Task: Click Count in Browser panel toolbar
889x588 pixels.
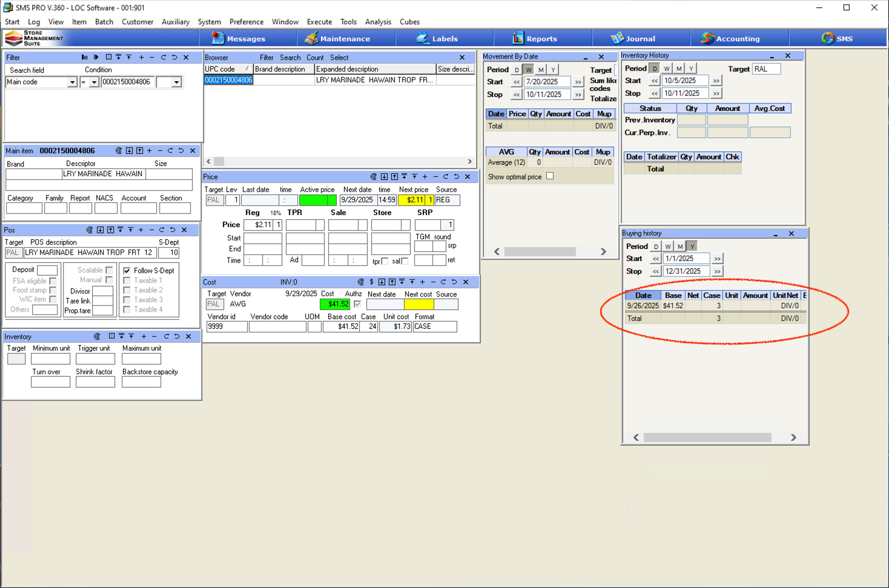Action: pyautogui.click(x=315, y=58)
